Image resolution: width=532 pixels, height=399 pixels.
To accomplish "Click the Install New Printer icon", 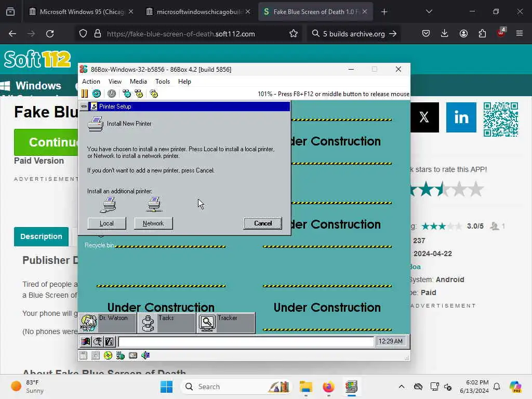I will (96, 124).
